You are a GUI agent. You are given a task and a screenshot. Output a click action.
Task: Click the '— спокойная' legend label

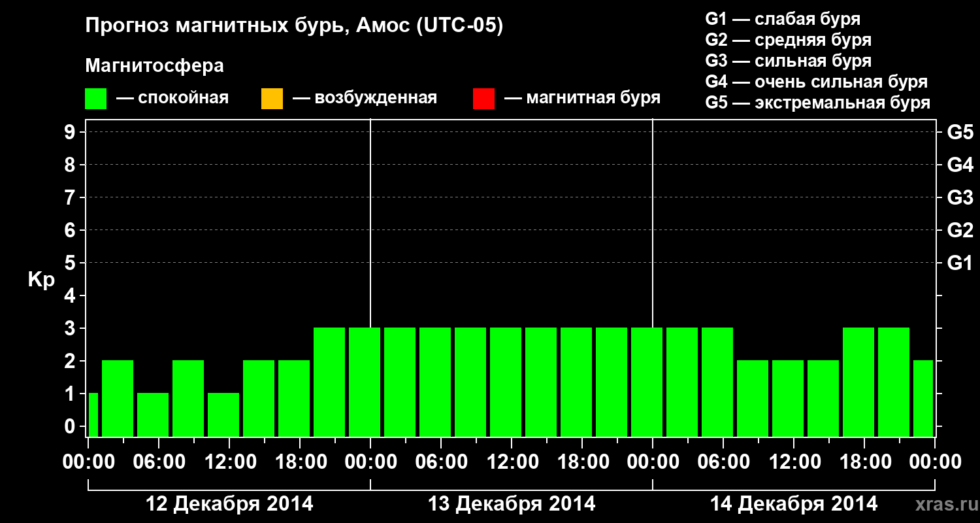click(x=172, y=99)
